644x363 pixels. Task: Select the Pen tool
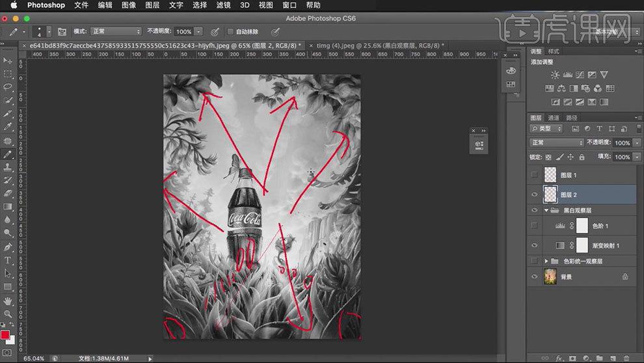click(7, 247)
